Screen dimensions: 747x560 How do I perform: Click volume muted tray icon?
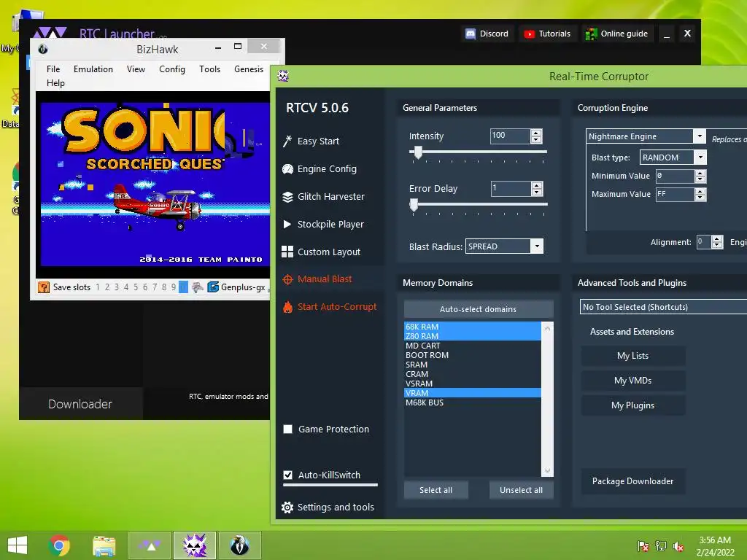pyautogui.click(x=678, y=546)
